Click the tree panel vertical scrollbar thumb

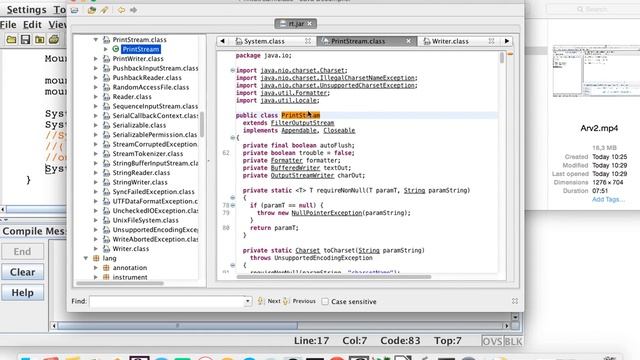point(202,124)
